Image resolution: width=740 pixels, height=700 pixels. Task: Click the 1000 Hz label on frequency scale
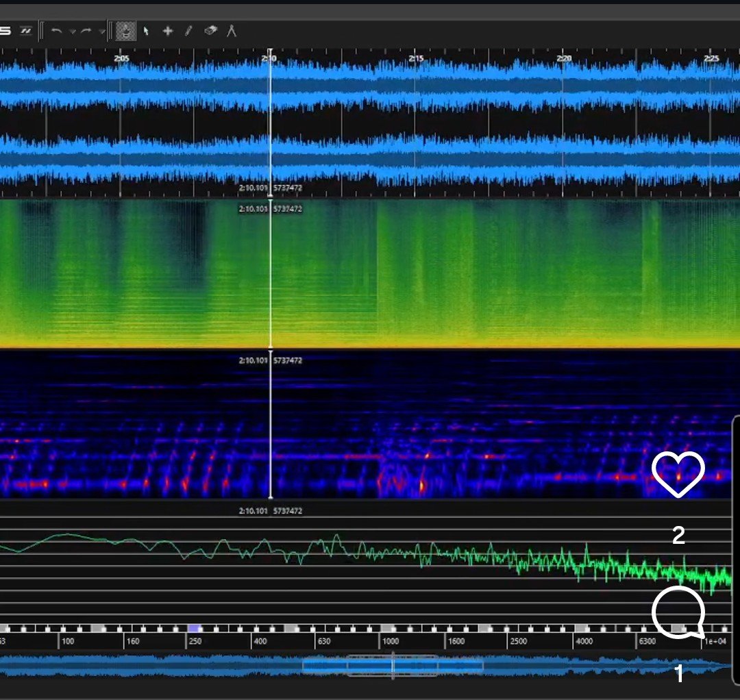[x=391, y=642]
